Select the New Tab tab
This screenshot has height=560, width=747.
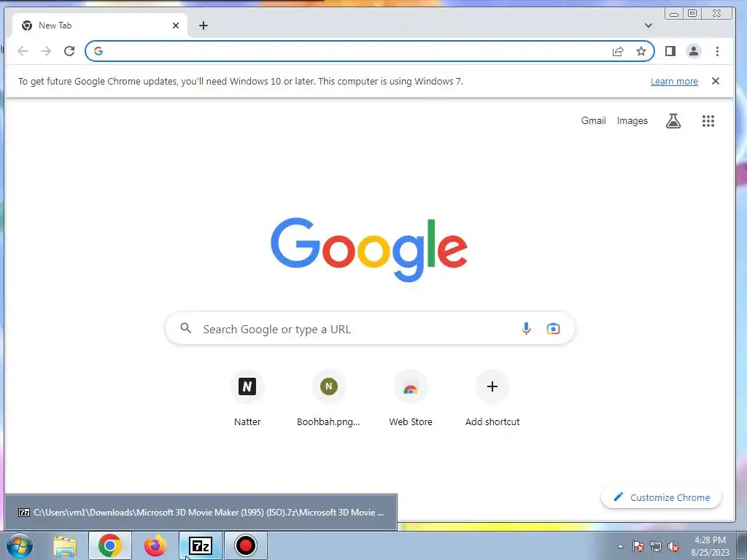pos(99,26)
